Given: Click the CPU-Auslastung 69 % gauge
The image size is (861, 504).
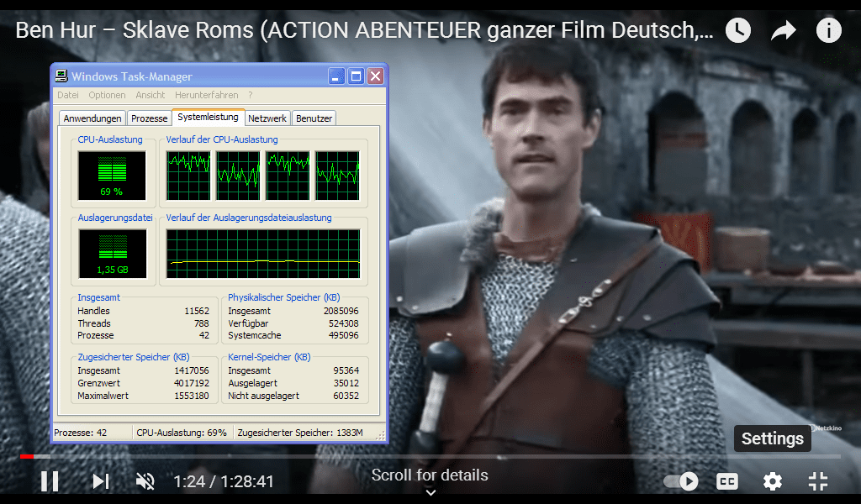Looking at the screenshot, I should click(112, 176).
